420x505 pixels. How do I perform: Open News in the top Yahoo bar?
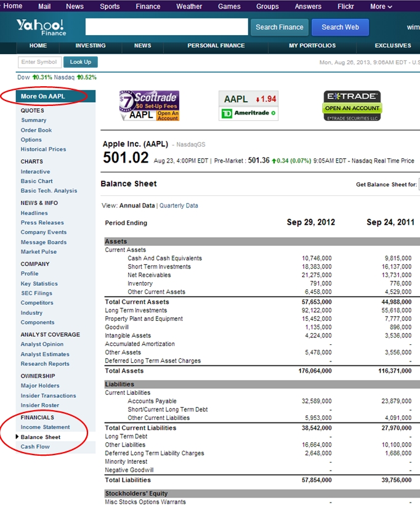(75, 6)
